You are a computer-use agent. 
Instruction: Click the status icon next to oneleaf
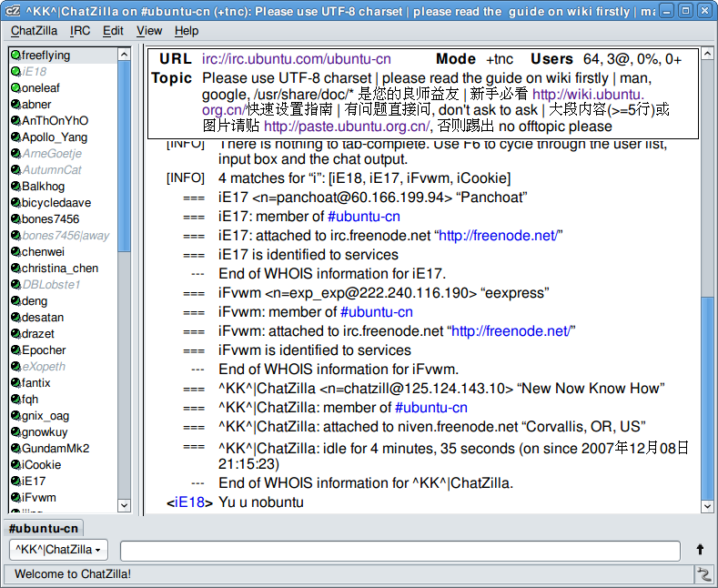[x=15, y=88]
